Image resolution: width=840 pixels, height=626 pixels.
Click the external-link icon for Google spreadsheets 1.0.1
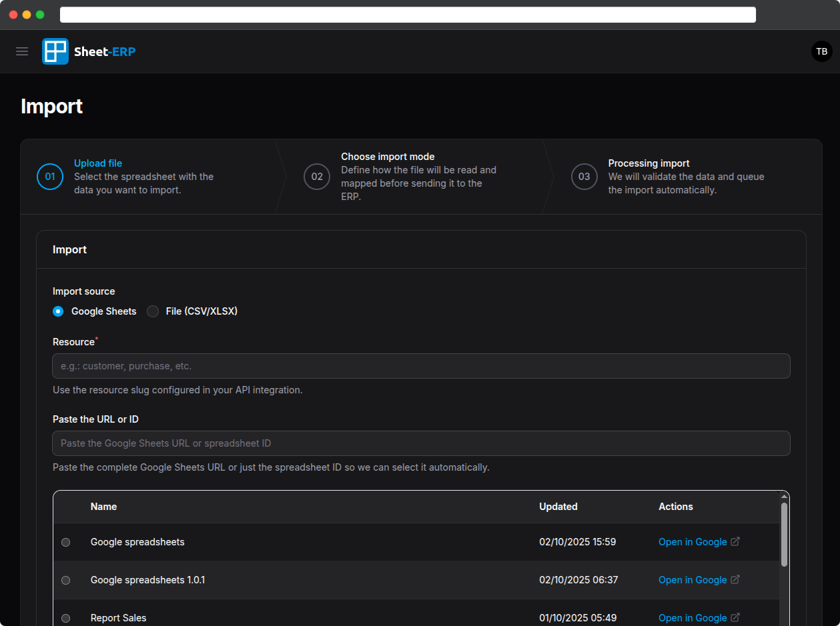pyautogui.click(x=735, y=579)
